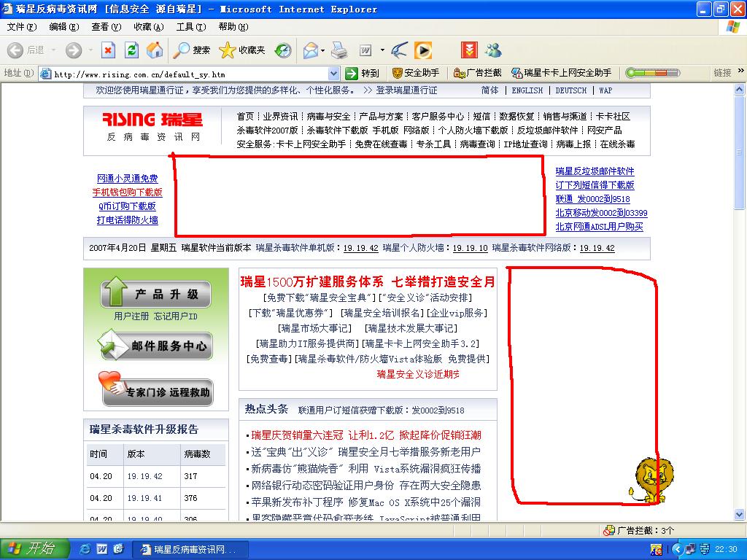Image resolution: width=747 pixels, height=560 pixels.
Task: Click the Edit with Word icon
Action: [365, 50]
